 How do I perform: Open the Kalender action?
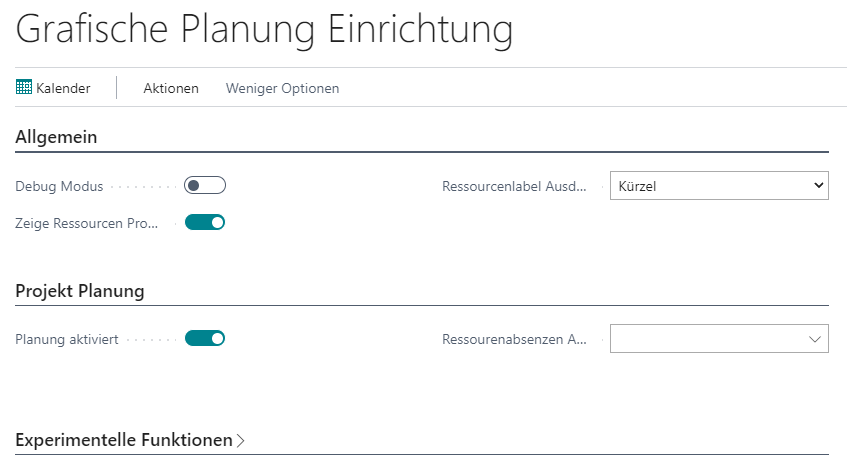pyautogui.click(x=53, y=88)
